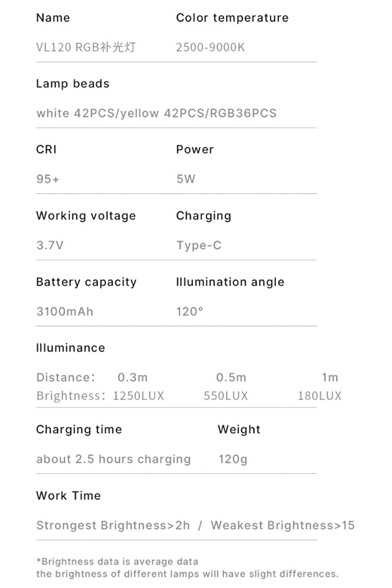Click the 120° illumination angle value
Viewport: 392px width, 588px height.
190,312
